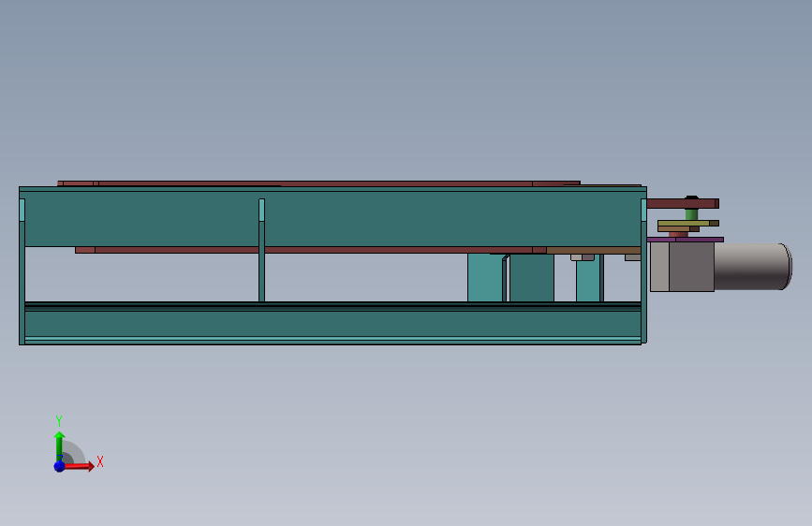Viewport: 812px width, 526px height.
Task: Click the blue Z axis ball of the triad
Action: coord(59,466)
